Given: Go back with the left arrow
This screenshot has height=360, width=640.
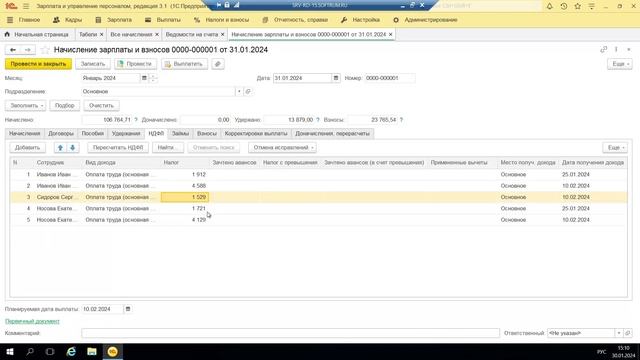Looking at the screenshot, I should pos(13,50).
